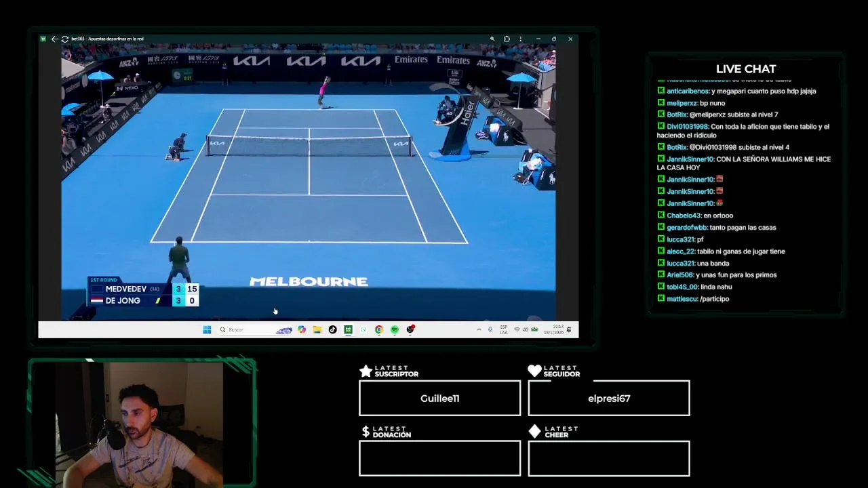
Task: Select username gerardofwbb in chat
Action: [x=687, y=228]
